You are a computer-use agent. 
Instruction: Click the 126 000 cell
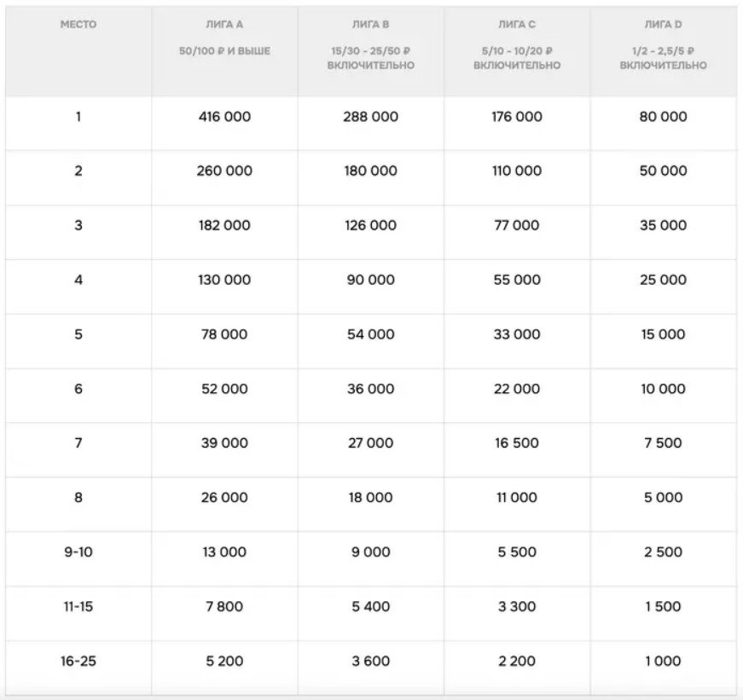pyautogui.click(x=371, y=225)
